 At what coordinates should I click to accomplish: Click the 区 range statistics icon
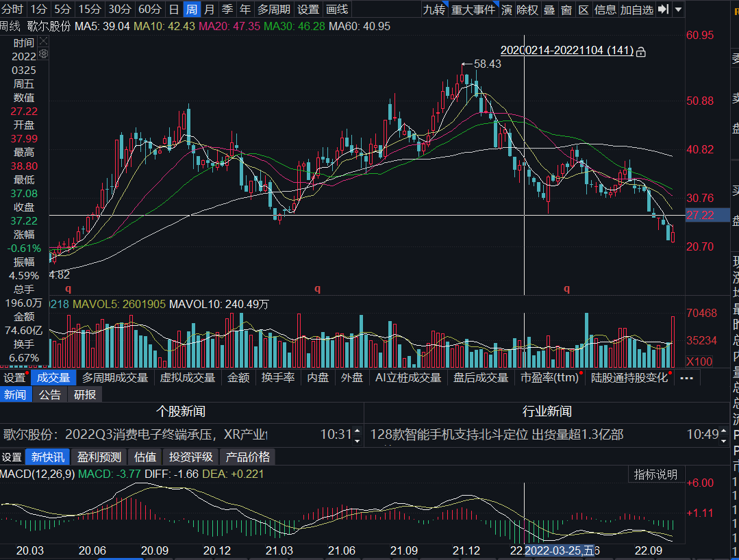tap(584, 10)
